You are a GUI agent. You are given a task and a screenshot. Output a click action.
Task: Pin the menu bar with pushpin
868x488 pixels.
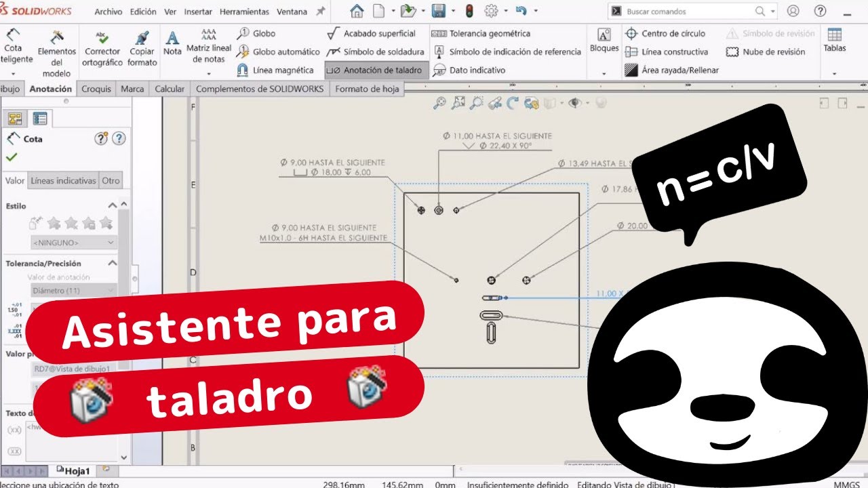(x=321, y=12)
